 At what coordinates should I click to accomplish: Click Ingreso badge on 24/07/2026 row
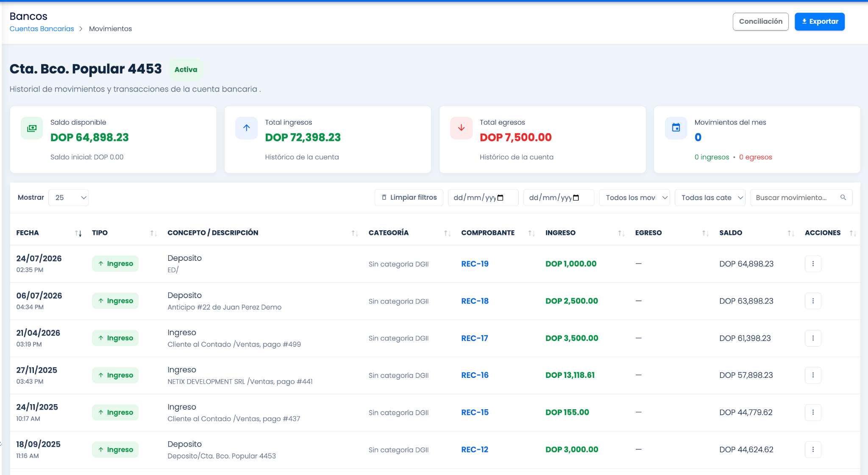115,264
